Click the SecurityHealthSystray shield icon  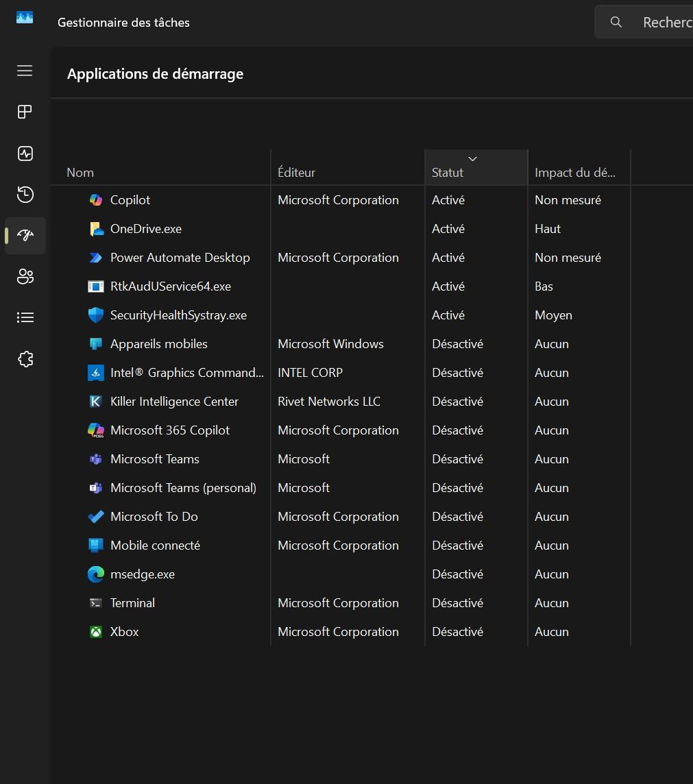click(x=95, y=315)
